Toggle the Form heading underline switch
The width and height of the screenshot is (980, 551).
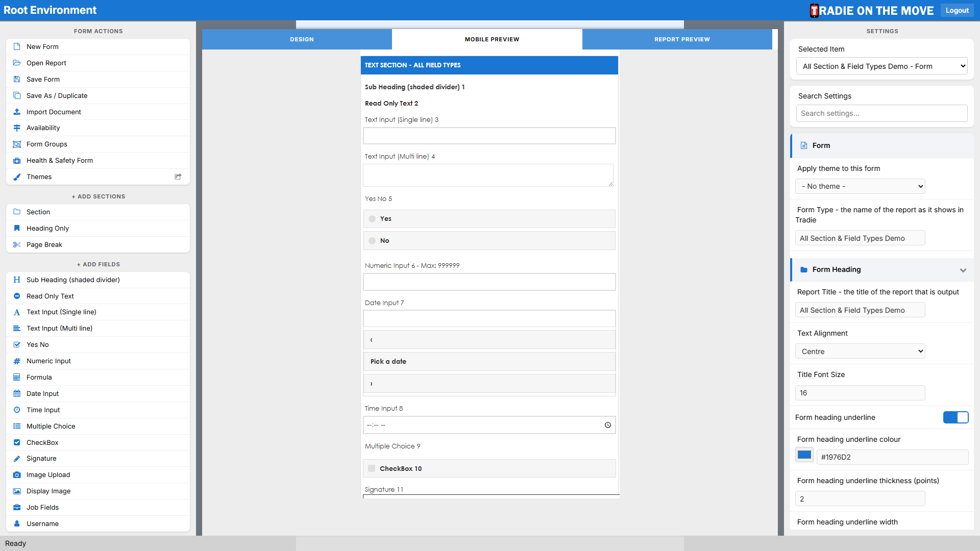tap(955, 417)
